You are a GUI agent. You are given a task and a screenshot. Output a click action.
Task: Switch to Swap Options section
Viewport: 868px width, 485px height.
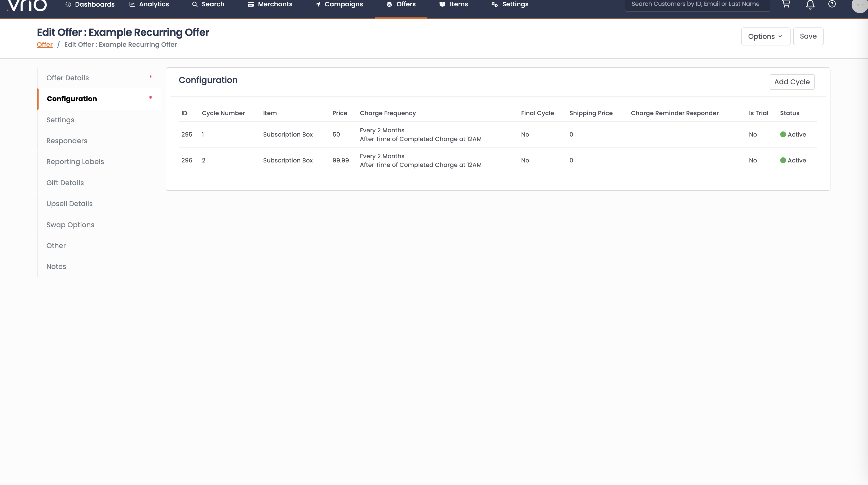coord(99,225)
